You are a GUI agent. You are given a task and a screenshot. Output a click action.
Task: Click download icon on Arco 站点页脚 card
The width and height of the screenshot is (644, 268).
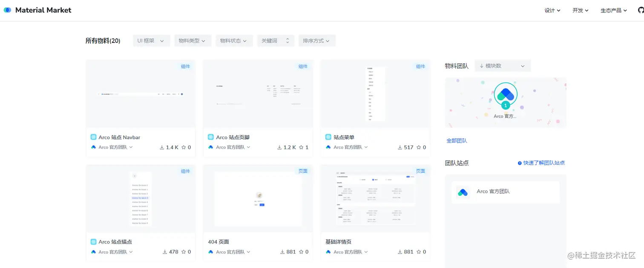[x=279, y=148]
